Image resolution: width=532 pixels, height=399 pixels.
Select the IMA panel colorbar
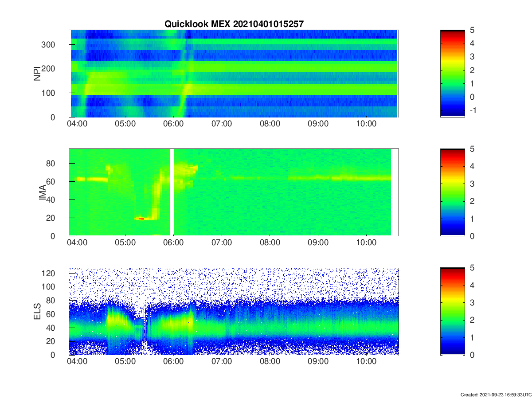point(452,192)
